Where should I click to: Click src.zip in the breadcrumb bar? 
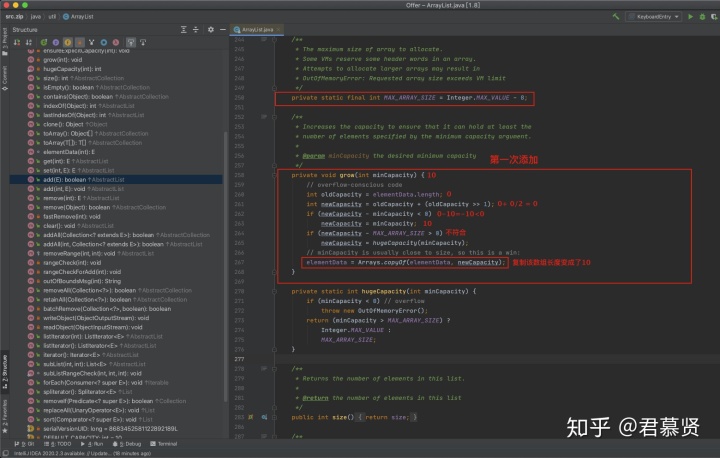[x=14, y=17]
